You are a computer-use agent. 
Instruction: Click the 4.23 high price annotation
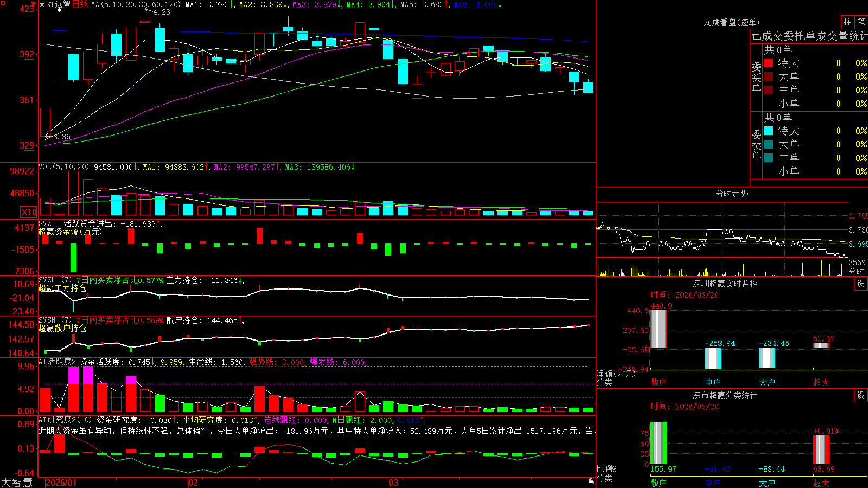pos(162,12)
